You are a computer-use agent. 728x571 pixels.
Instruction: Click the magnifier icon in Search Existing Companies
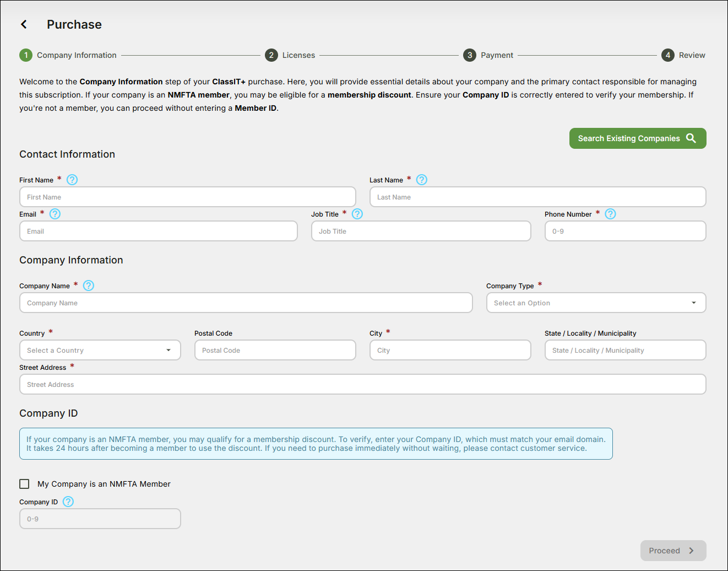click(692, 138)
